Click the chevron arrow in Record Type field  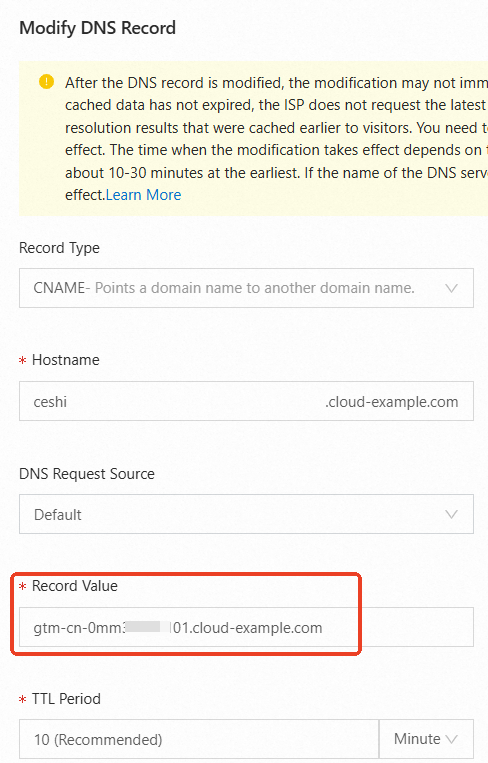pos(452,288)
